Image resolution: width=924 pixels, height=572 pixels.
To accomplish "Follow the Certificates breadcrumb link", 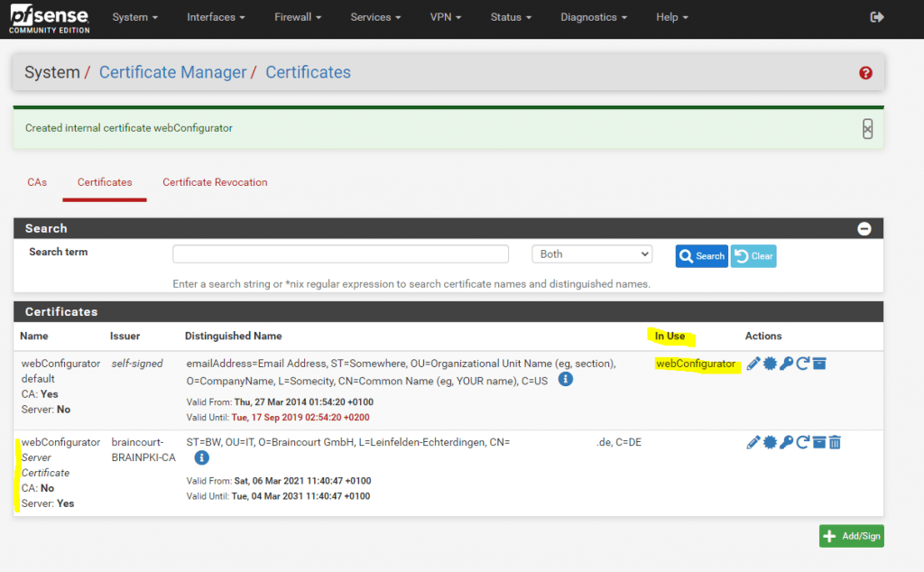I will point(308,72).
